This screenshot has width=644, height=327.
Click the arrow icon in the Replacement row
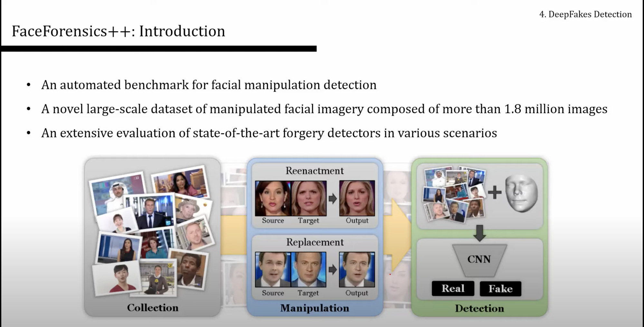point(333,270)
